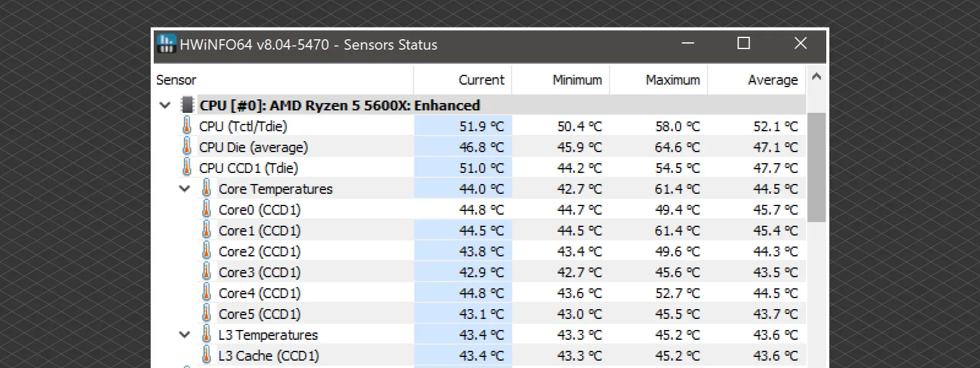Click thermometer icon next to Core2 (CCD1)

click(x=206, y=251)
